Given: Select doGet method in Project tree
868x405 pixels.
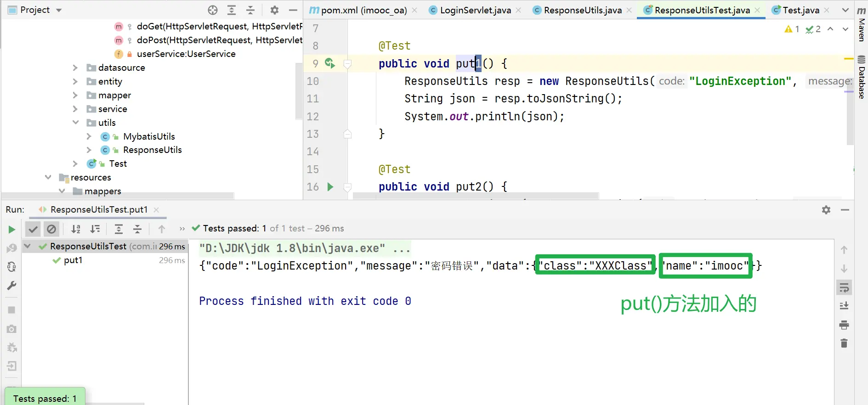Looking at the screenshot, I should pyautogui.click(x=219, y=27).
